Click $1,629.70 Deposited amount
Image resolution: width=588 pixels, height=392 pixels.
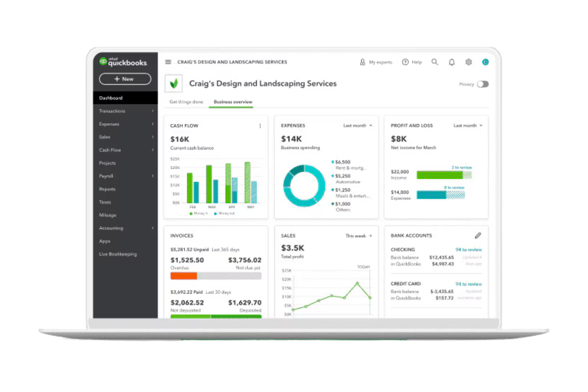(x=245, y=303)
